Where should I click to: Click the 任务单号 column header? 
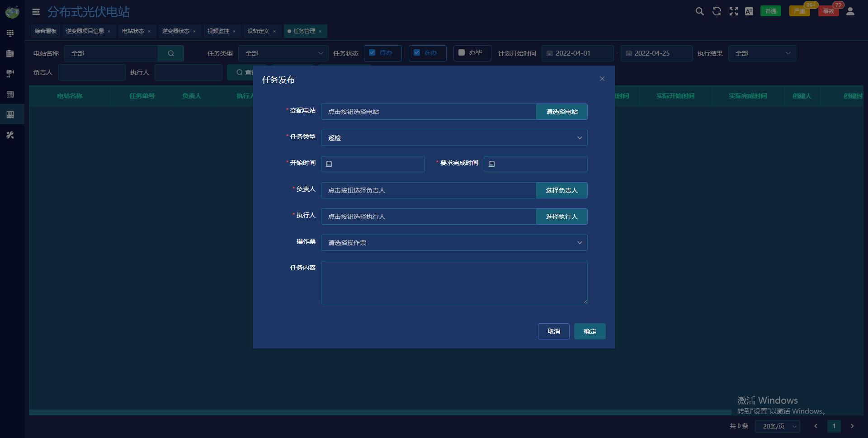click(x=142, y=96)
